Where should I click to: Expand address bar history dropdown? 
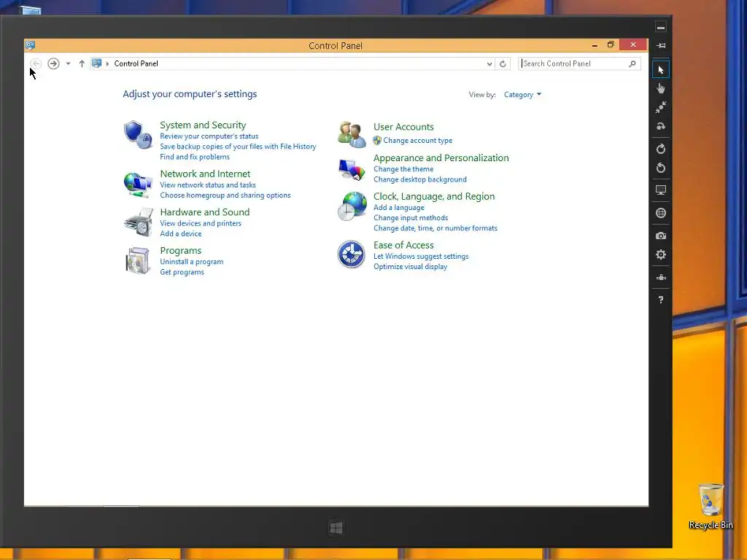tap(489, 64)
